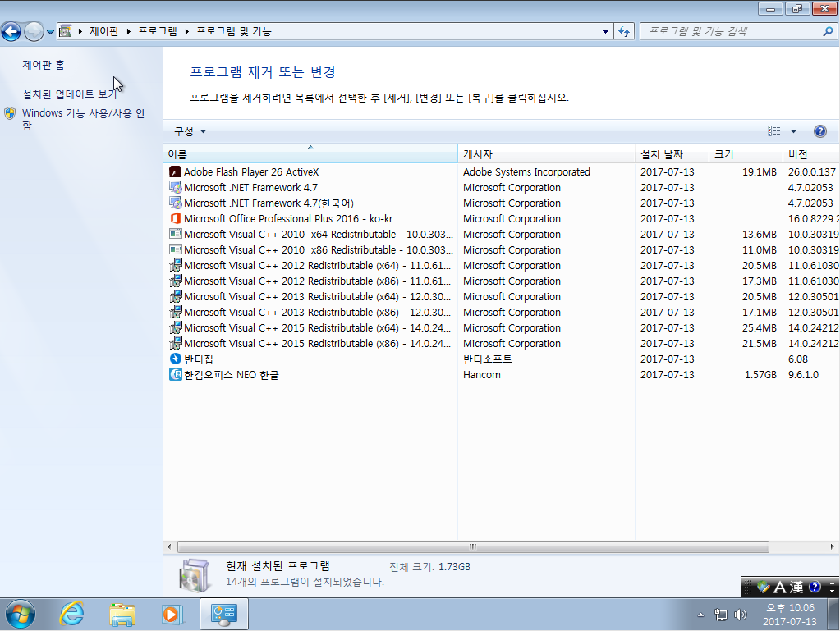Open Windows Media Player from taskbar

172,614
